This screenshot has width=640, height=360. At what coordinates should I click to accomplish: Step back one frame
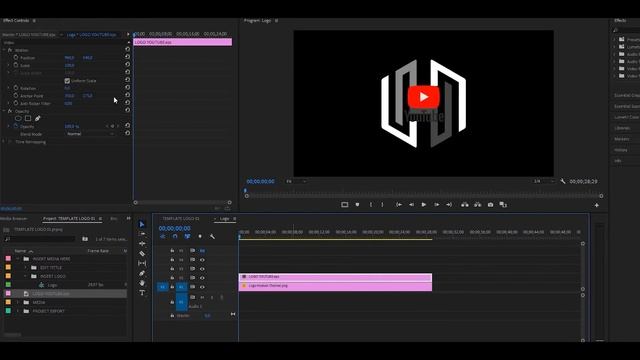(x=411, y=204)
